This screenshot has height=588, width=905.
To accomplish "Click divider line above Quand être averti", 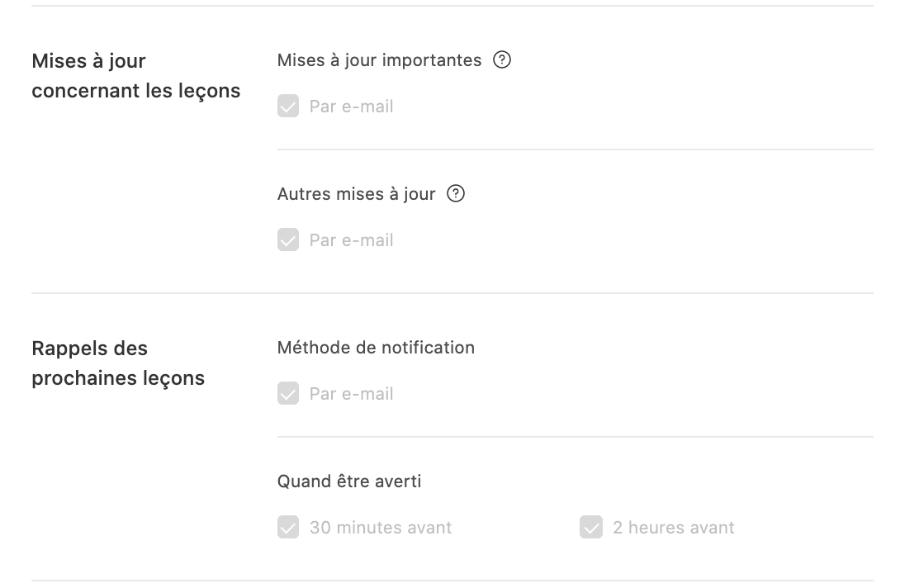I will [576, 437].
